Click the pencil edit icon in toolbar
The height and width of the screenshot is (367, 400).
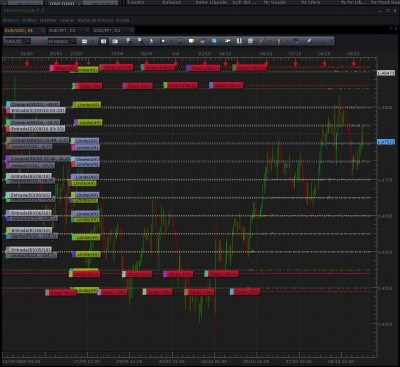tap(309, 41)
